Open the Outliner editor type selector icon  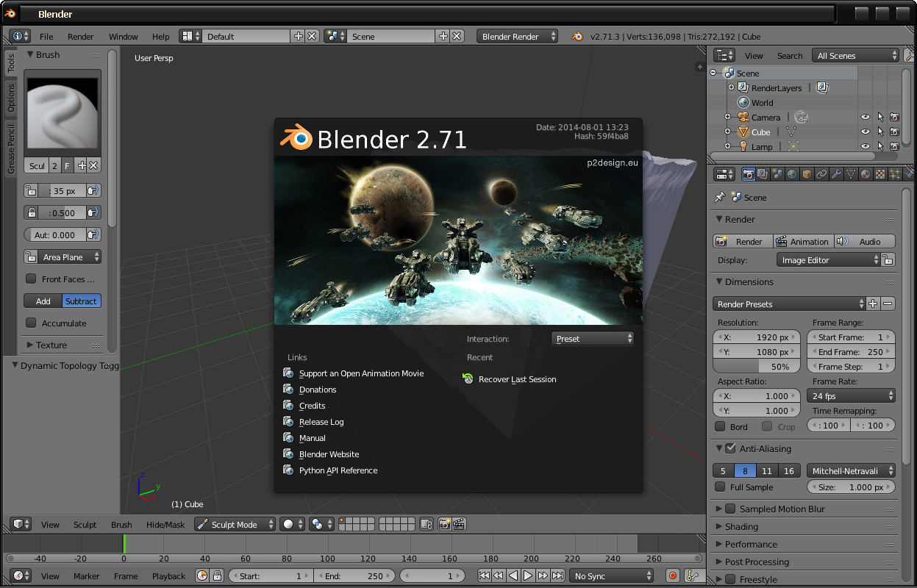725,55
